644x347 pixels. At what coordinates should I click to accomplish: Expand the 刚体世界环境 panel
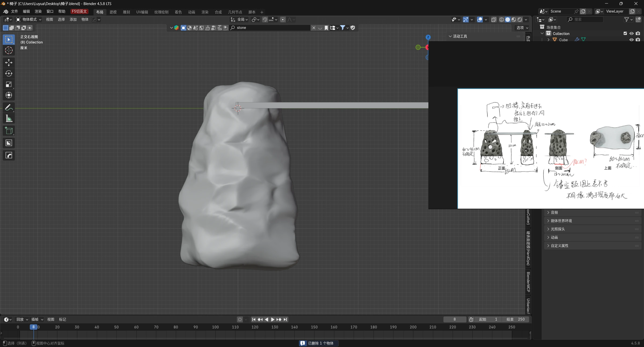click(x=592, y=221)
